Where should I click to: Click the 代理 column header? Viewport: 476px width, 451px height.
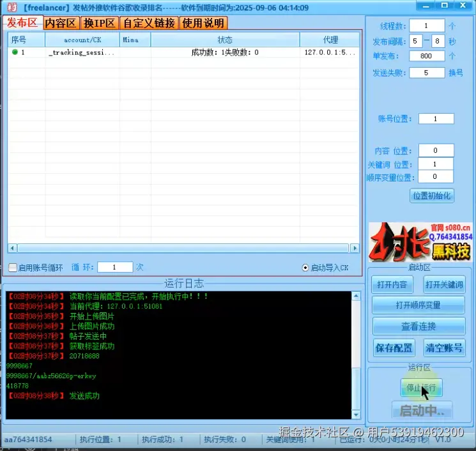[x=330, y=40]
